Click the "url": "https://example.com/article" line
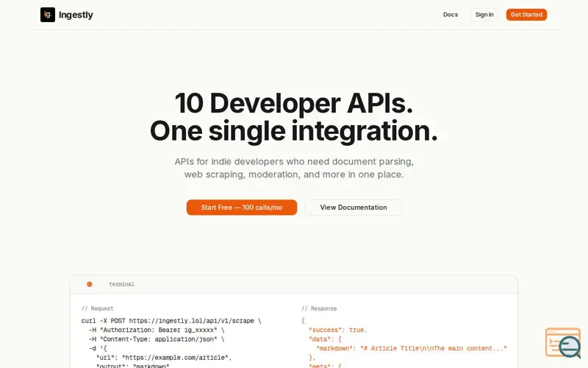 [x=164, y=358]
